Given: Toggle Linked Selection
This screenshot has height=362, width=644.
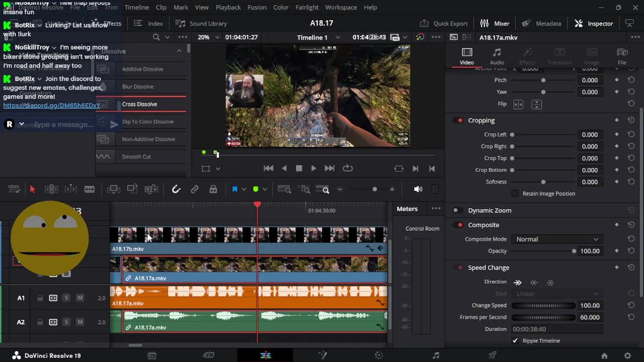Looking at the screenshot, I should click(x=195, y=189).
